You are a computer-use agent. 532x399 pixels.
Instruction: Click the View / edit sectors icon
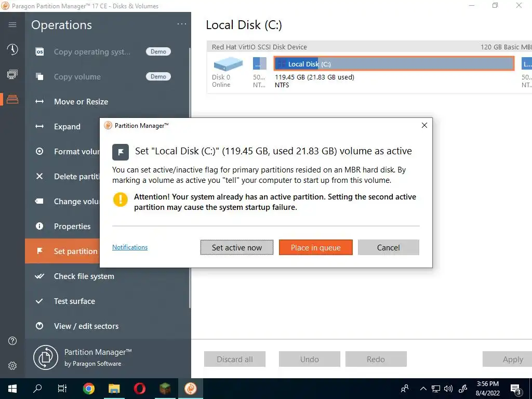click(39, 326)
